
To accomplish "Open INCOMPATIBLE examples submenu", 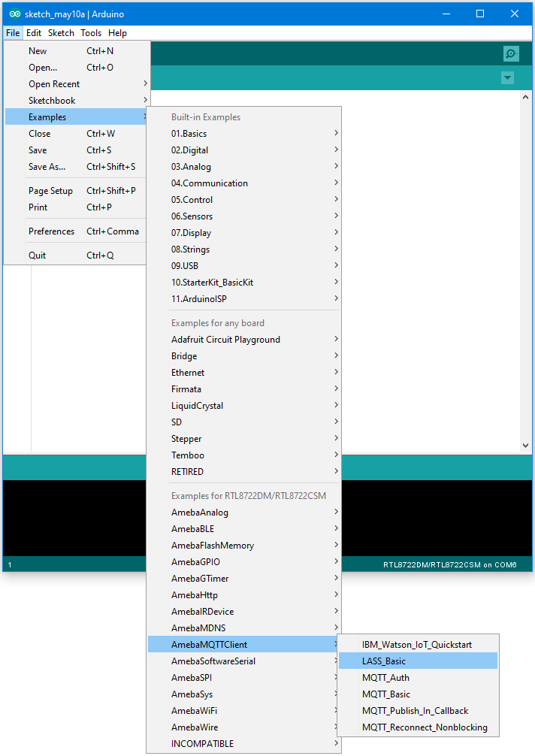I will pyautogui.click(x=244, y=744).
